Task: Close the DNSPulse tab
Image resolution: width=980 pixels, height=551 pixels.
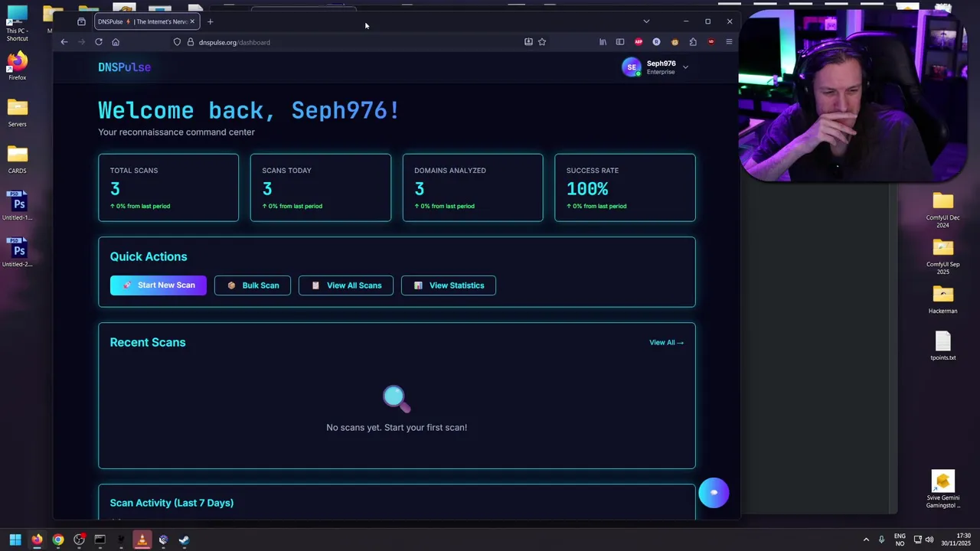Action: point(192,21)
